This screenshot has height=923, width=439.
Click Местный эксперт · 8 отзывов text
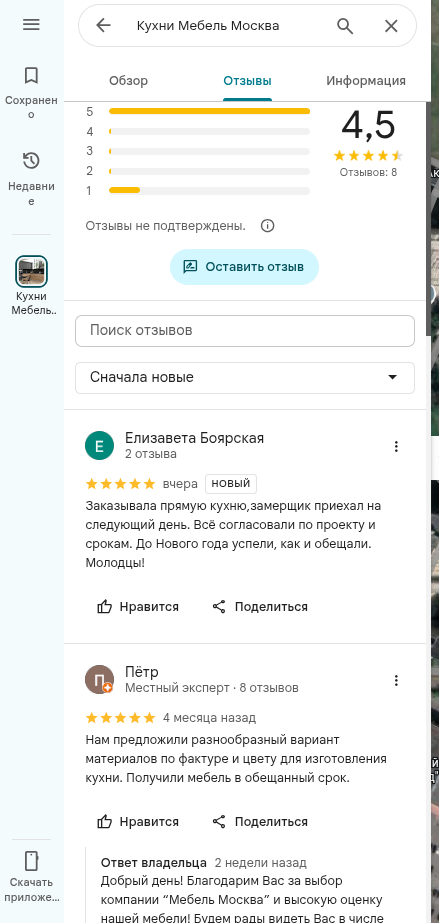pyautogui.click(x=212, y=688)
